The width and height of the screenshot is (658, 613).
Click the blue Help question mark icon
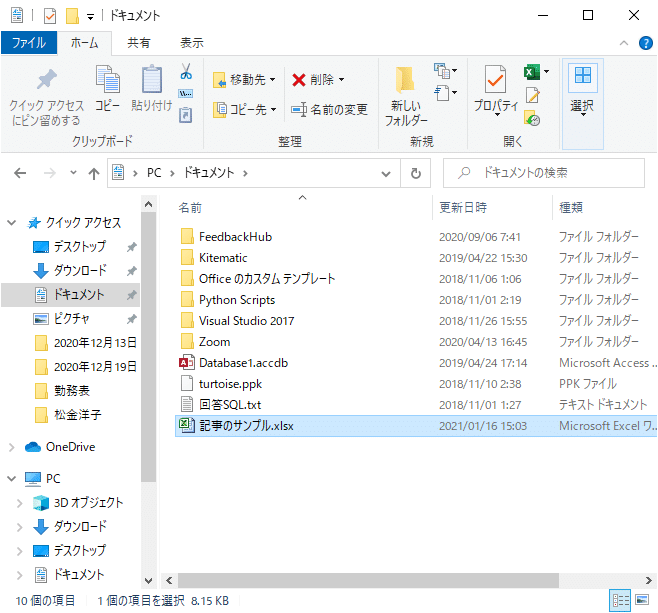[645, 43]
